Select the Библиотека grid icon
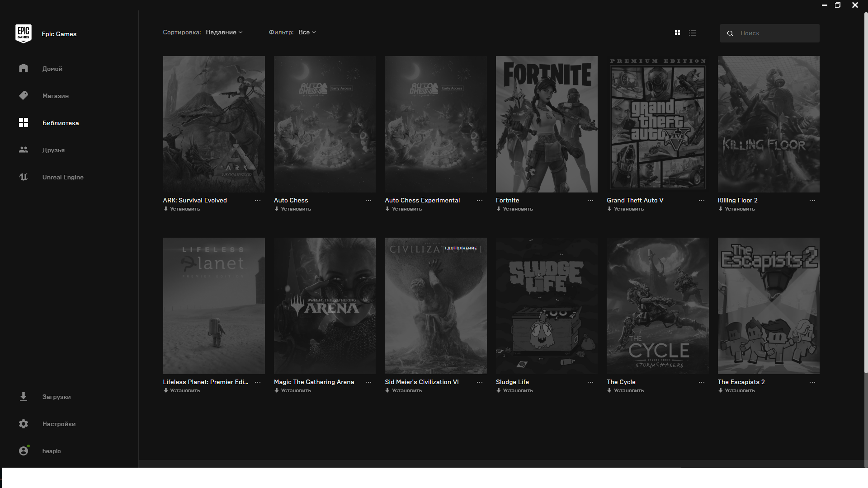 click(x=24, y=122)
